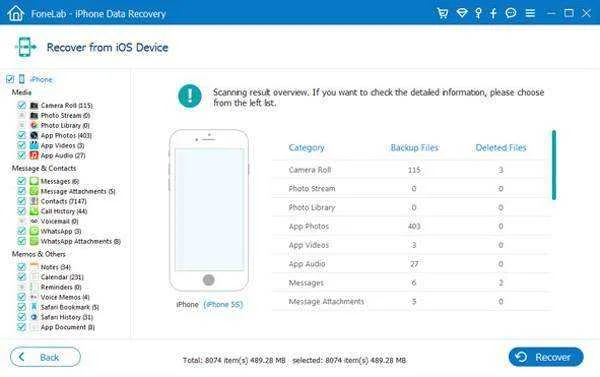Select App Document in the sidebar
600x377 pixels.
[x=68, y=327]
